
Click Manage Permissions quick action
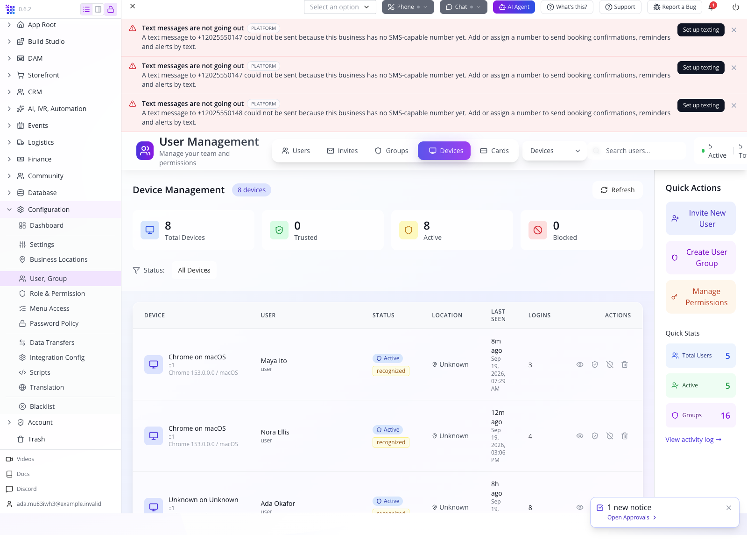700,297
